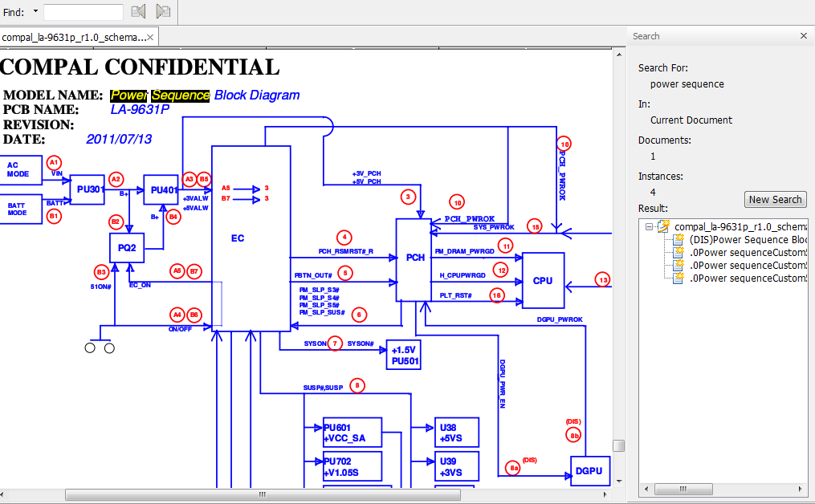This screenshot has height=504, width=815.
Task: Click the 'BATT MODE' block
Action: (21, 209)
